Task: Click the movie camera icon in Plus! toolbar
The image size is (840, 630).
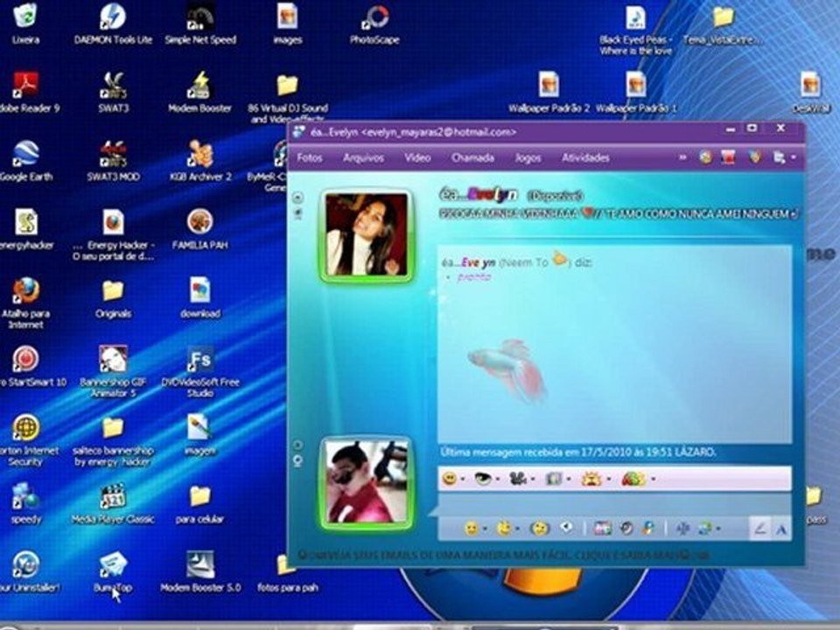Action: point(517,479)
